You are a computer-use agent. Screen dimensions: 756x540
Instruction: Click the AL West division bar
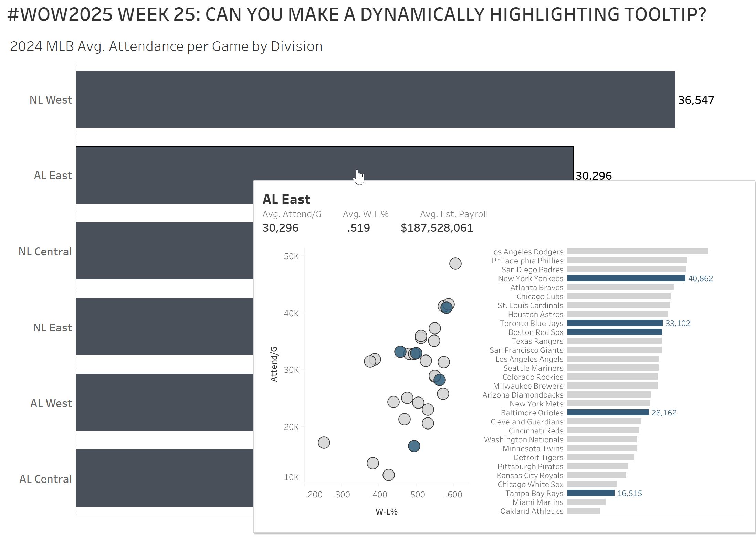coord(165,402)
